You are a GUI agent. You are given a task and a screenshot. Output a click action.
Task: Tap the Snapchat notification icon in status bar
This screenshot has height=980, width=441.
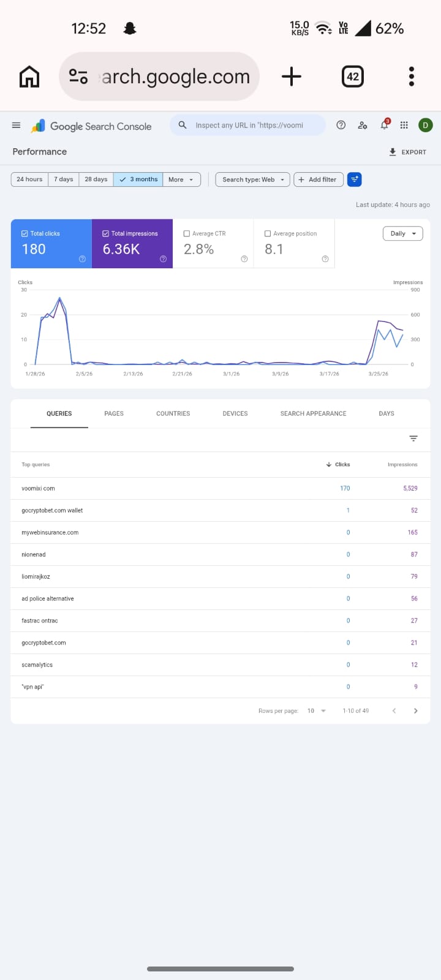click(x=130, y=28)
